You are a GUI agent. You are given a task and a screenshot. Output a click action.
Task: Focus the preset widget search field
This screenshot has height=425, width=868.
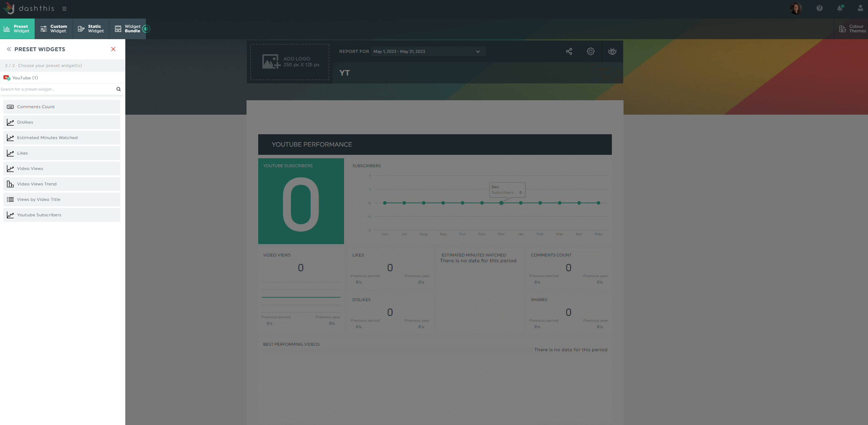58,89
